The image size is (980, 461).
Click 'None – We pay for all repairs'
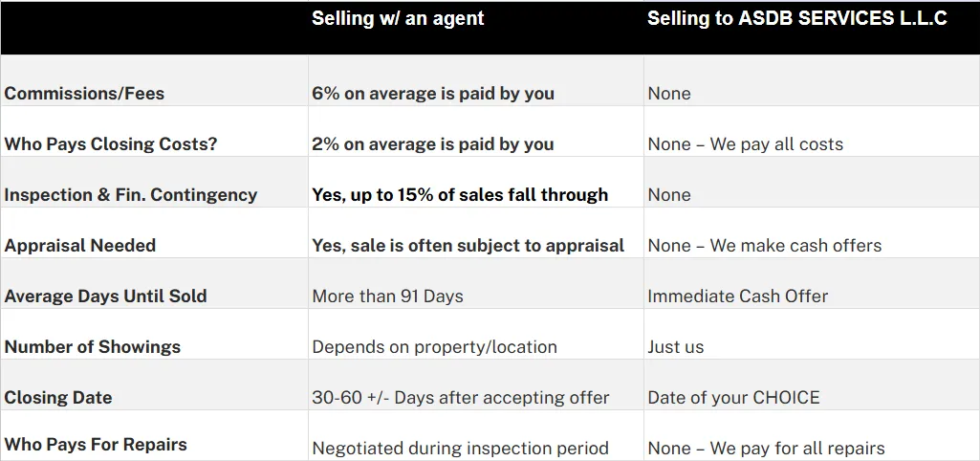(x=766, y=448)
